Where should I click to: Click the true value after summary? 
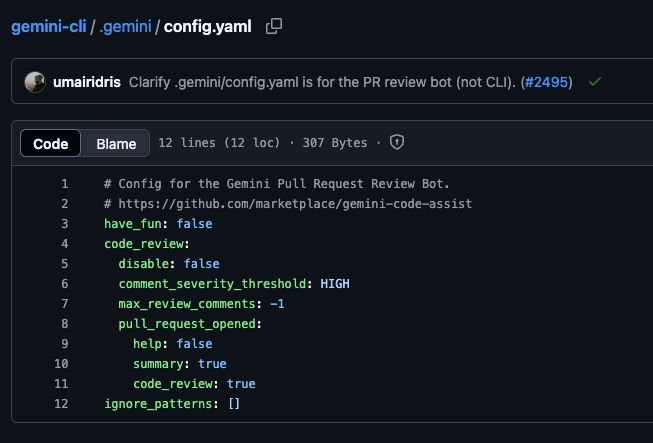212,363
